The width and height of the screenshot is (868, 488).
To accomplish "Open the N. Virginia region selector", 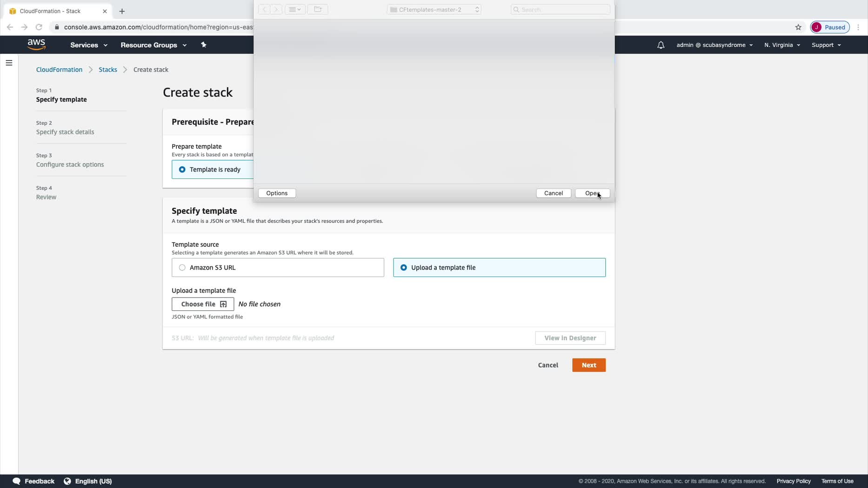I will [x=782, y=45].
